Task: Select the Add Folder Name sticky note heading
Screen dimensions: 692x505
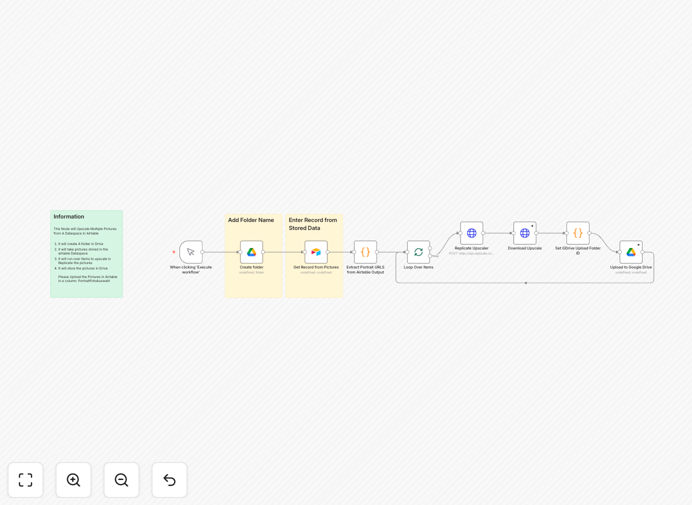Action: tap(251, 220)
